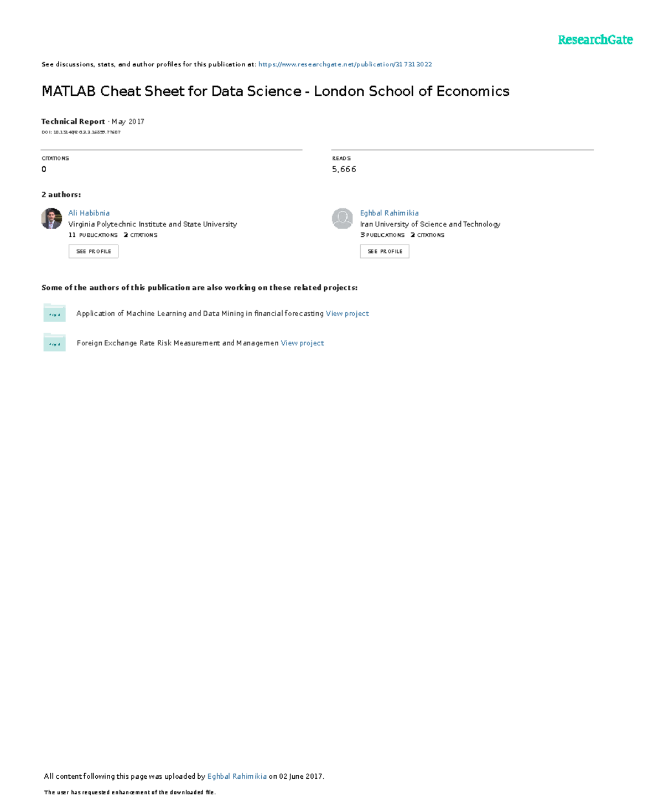Screen dimensions: 664x812
Task: Click the Foreign Exchange project folder icon
Action: [x=54, y=343]
